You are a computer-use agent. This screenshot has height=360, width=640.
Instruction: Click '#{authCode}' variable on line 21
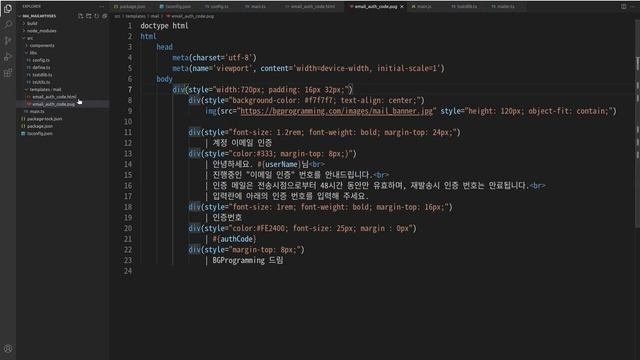(234, 239)
